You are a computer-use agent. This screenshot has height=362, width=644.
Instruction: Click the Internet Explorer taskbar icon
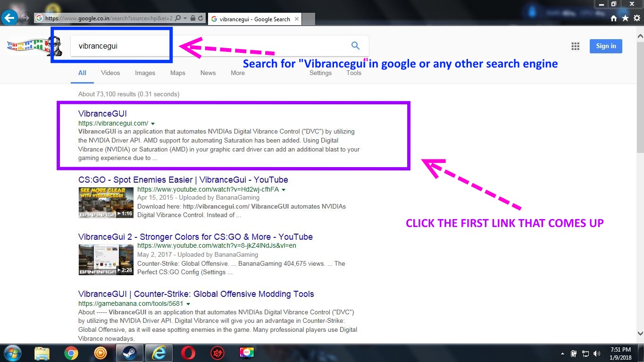coord(159,353)
